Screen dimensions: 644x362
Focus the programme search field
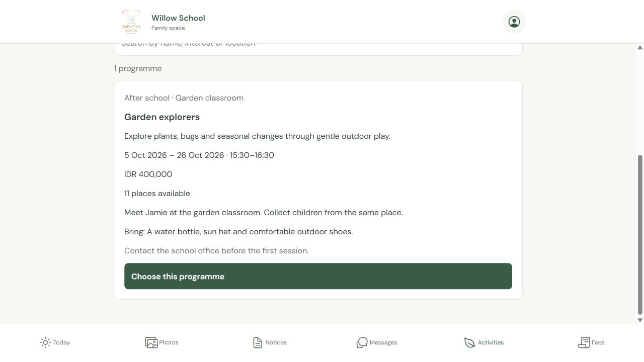(318, 49)
